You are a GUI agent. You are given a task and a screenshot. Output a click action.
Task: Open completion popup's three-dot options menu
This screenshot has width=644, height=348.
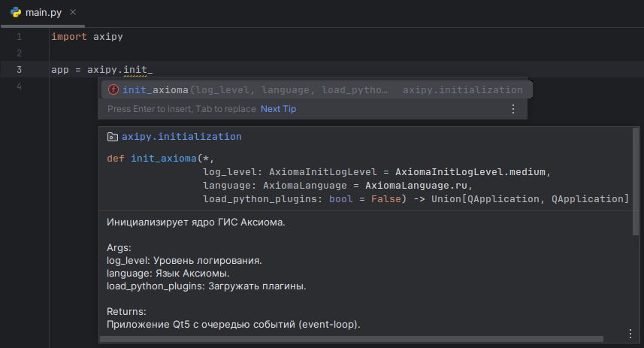513,109
